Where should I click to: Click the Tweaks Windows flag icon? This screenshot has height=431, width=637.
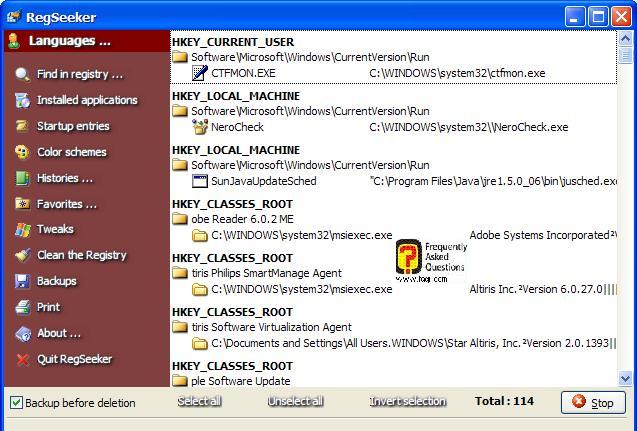click(x=22, y=230)
